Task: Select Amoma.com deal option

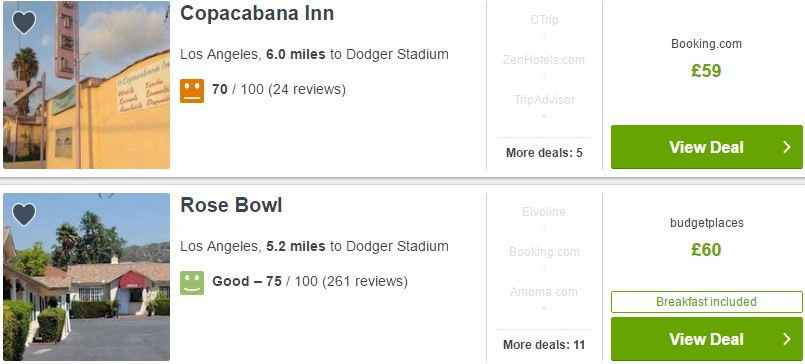Action: pyautogui.click(x=544, y=292)
